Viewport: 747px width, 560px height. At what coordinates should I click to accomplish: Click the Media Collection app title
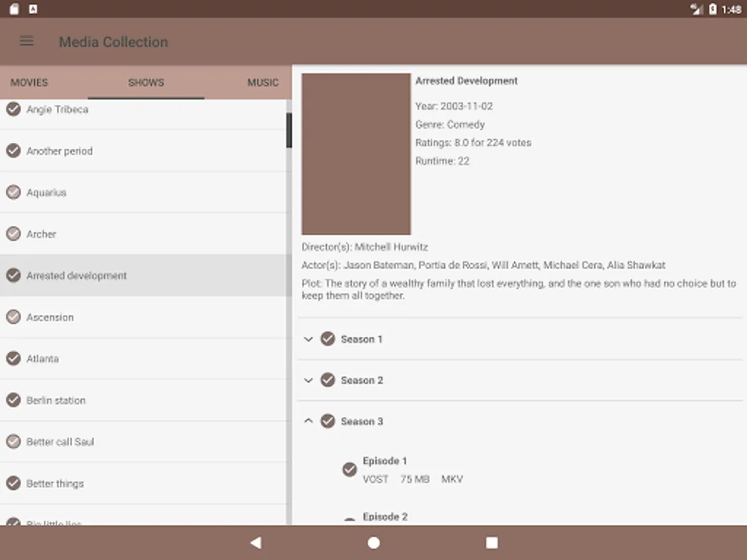pos(113,42)
